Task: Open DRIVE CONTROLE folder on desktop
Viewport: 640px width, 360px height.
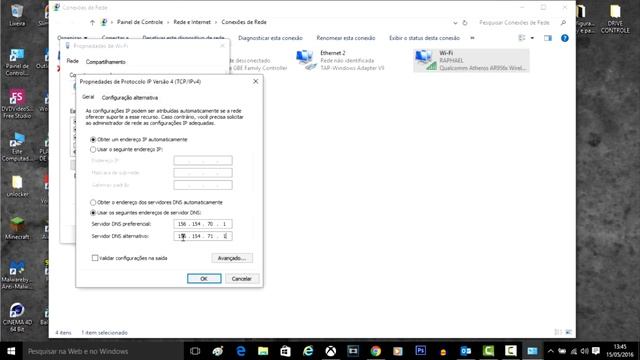Action: pos(615,19)
